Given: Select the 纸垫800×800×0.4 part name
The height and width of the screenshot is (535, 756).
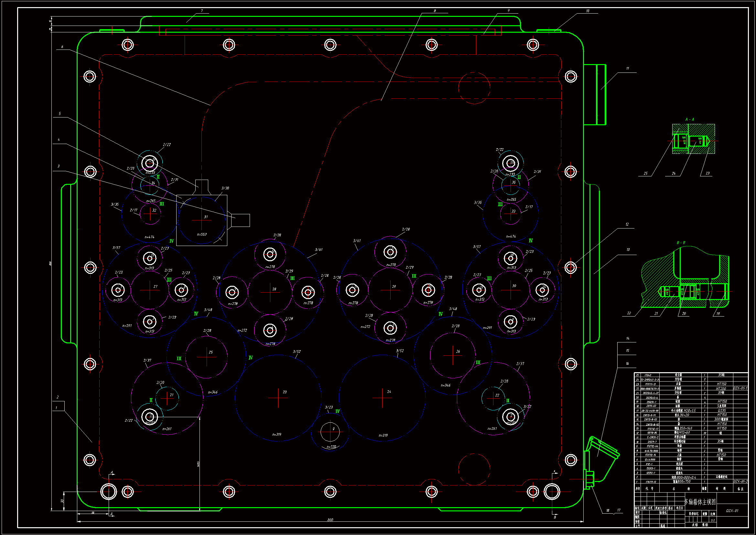Looking at the screenshot, I should coord(684,478).
